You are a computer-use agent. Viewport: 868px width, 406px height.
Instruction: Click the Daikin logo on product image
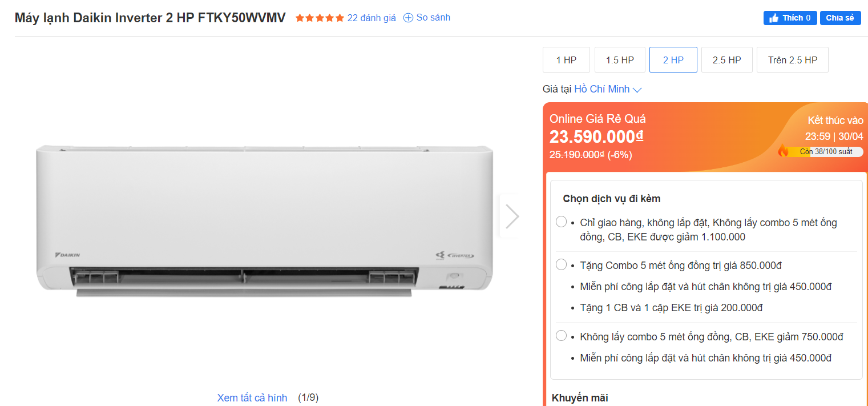point(68,255)
